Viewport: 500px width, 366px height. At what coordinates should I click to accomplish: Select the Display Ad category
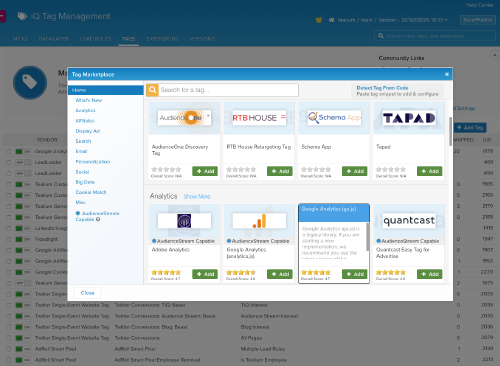(88, 131)
